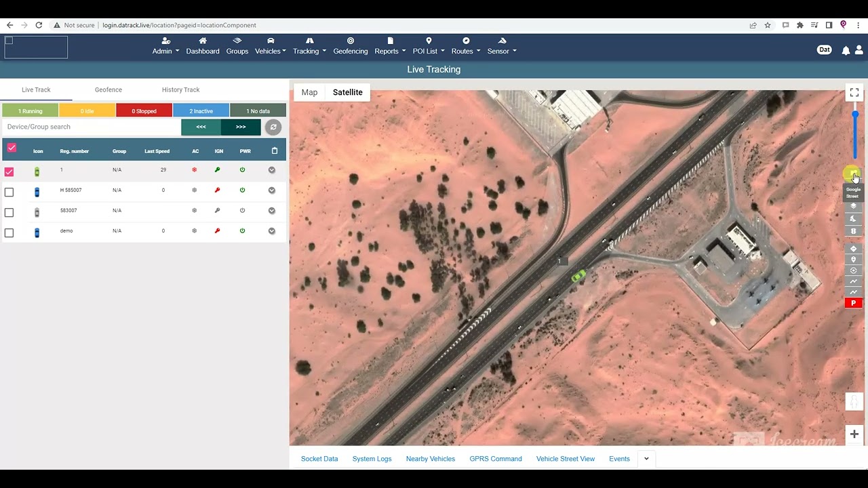Click the location pin map tool

853,260
